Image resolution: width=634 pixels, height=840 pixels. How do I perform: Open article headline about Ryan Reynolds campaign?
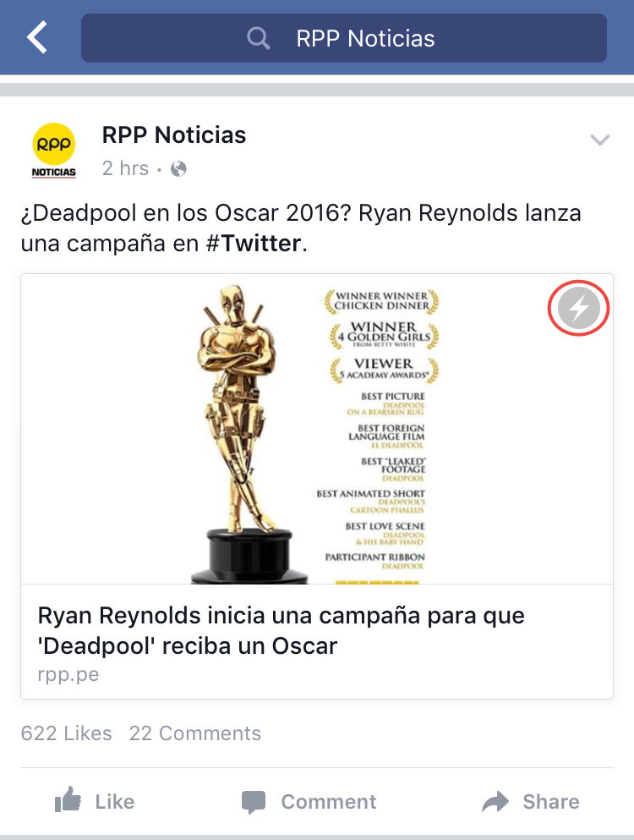281,630
